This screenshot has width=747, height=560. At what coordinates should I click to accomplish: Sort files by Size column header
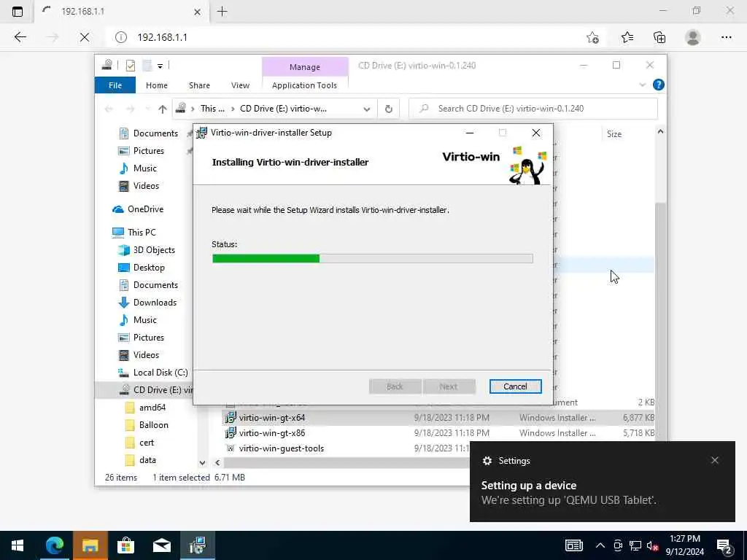pyautogui.click(x=614, y=134)
